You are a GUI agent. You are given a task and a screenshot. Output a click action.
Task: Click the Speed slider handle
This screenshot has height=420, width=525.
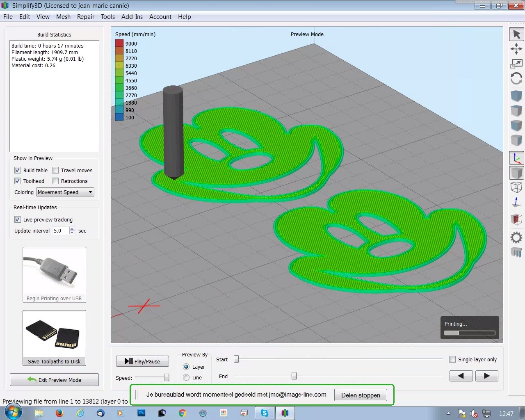coord(167,377)
